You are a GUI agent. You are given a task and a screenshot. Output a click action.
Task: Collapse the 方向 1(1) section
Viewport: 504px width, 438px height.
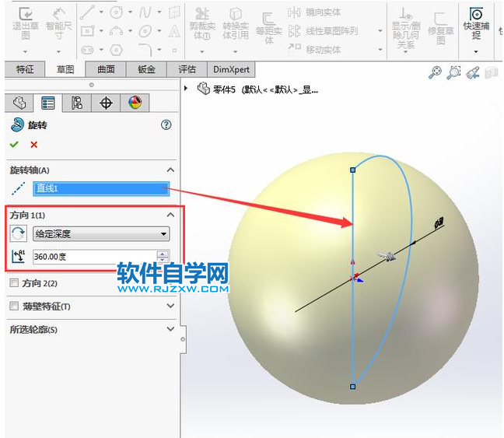click(x=170, y=215)
